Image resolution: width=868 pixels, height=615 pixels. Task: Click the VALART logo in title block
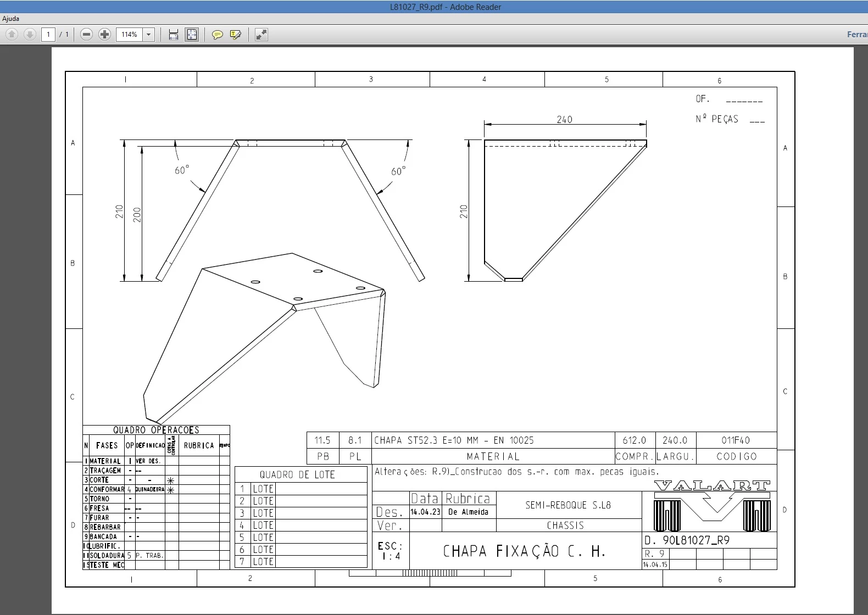713,506
